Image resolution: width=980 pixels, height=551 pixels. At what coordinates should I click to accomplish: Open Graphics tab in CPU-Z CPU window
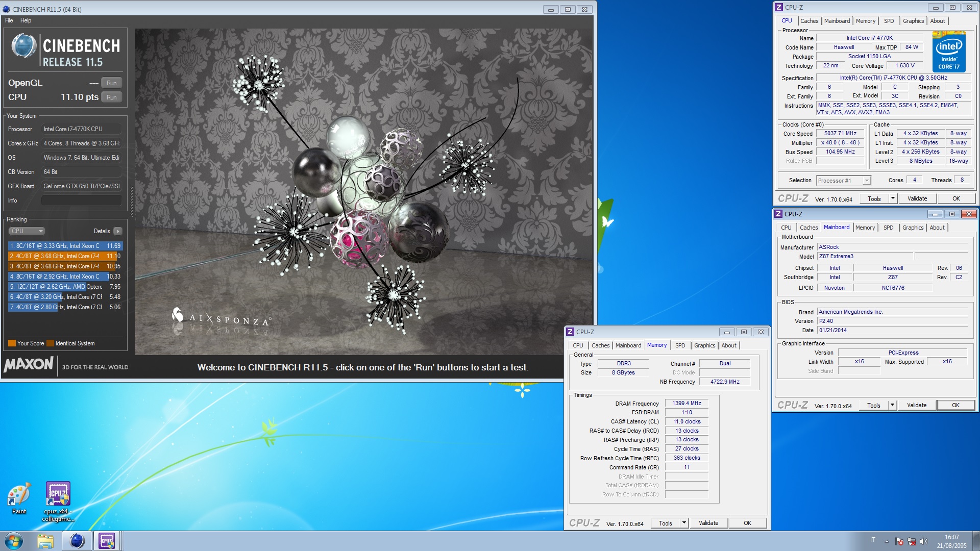pyautogui.click(x=913, y=21)
